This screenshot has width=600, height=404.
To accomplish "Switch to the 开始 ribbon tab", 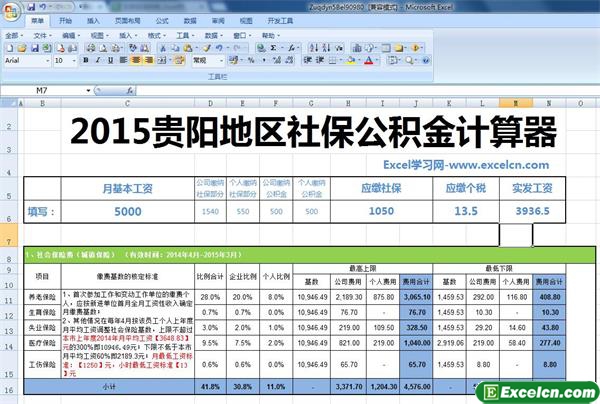I will coord(65,21).
